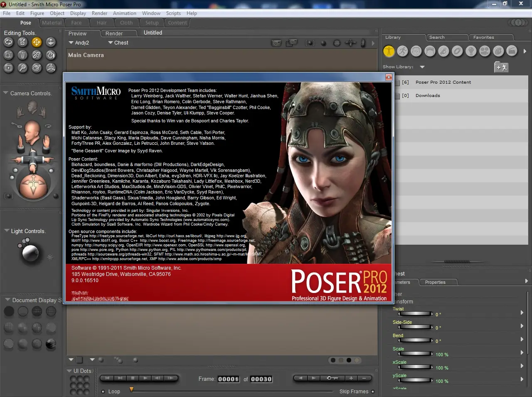Select the Grouping tool
This screenshot has height=397, width=532.
click(9, 67)
